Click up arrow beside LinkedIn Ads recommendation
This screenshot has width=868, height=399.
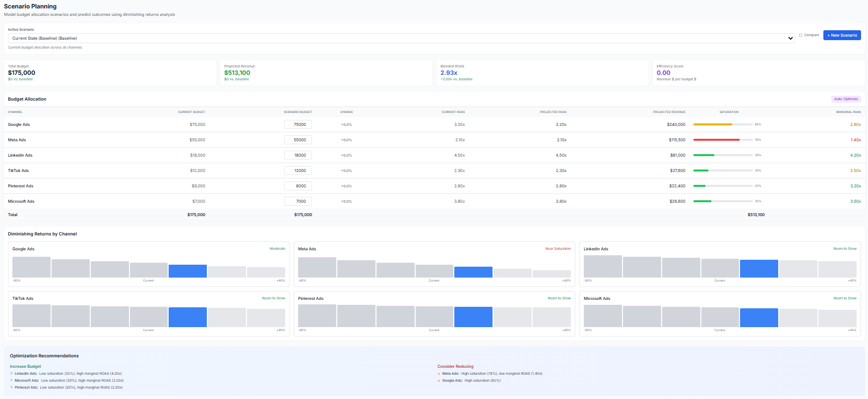[11, 374]
